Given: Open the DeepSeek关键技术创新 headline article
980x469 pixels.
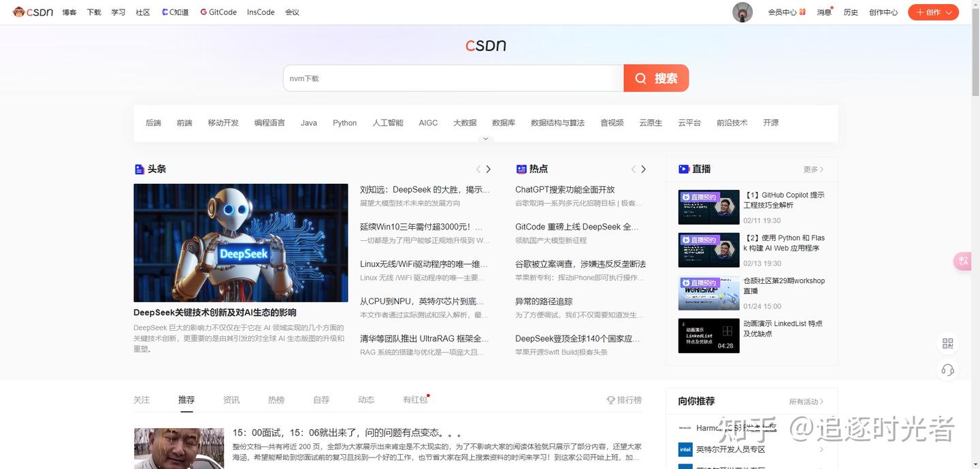Looking at the screenshot, I should pos(214,312).
